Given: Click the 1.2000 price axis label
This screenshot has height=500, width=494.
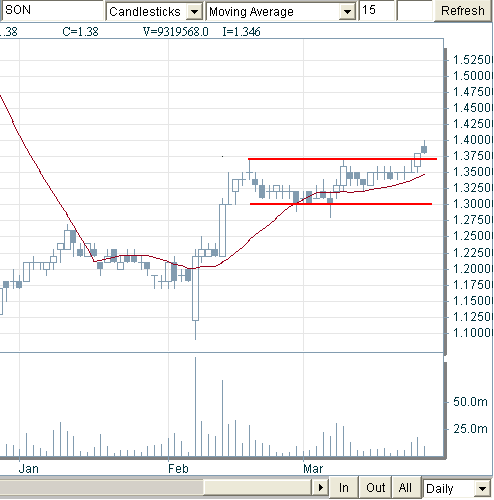Looking at the screenshot, I should click(473, 268).
